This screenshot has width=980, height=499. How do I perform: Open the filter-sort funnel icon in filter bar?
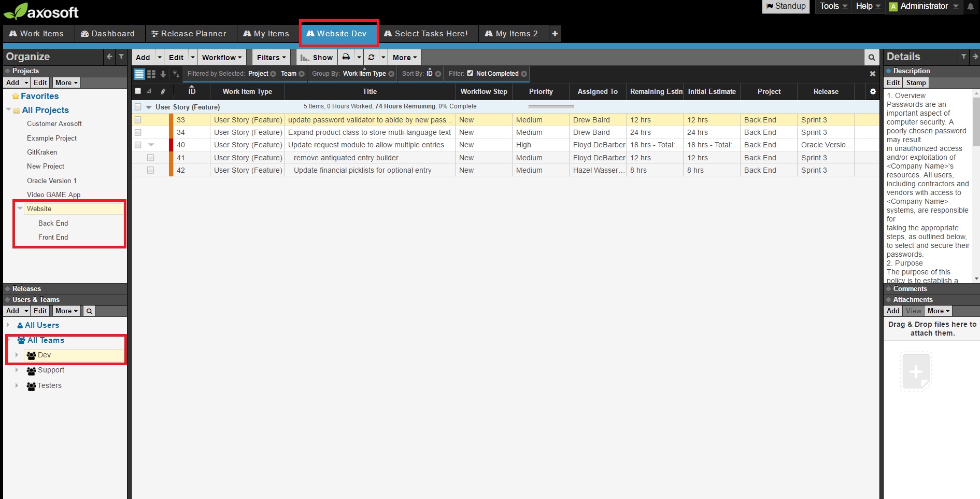point(176,74)
